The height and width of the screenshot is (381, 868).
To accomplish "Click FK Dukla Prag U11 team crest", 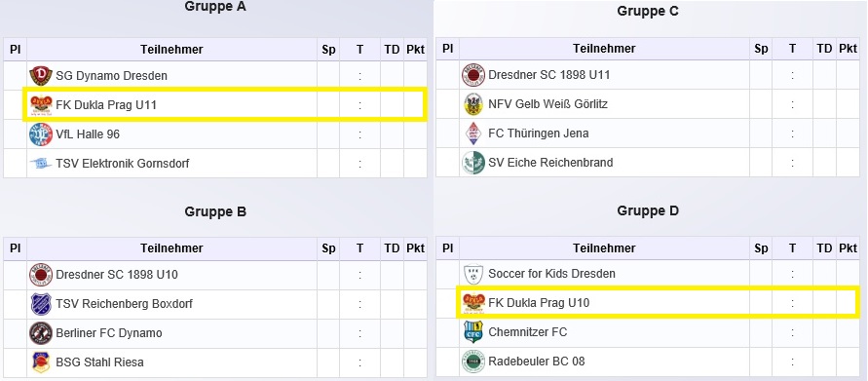I will coord(41,104).
